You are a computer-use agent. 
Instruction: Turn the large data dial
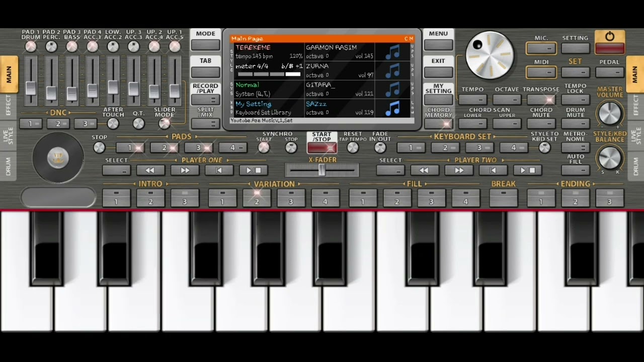click(490, 55)
